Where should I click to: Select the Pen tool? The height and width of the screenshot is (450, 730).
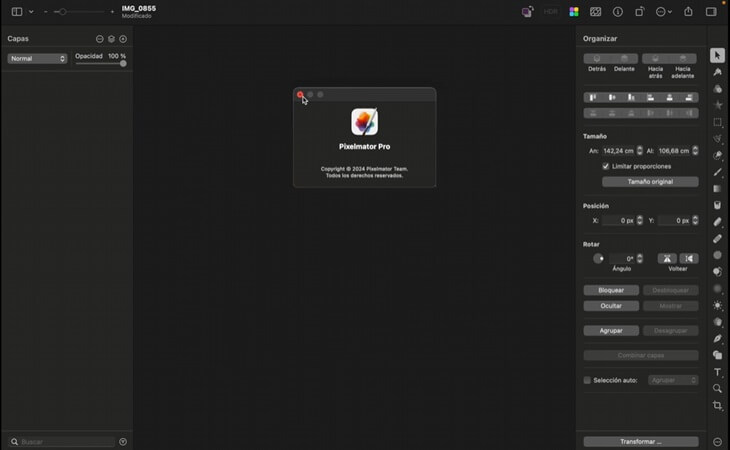(717, 338)
